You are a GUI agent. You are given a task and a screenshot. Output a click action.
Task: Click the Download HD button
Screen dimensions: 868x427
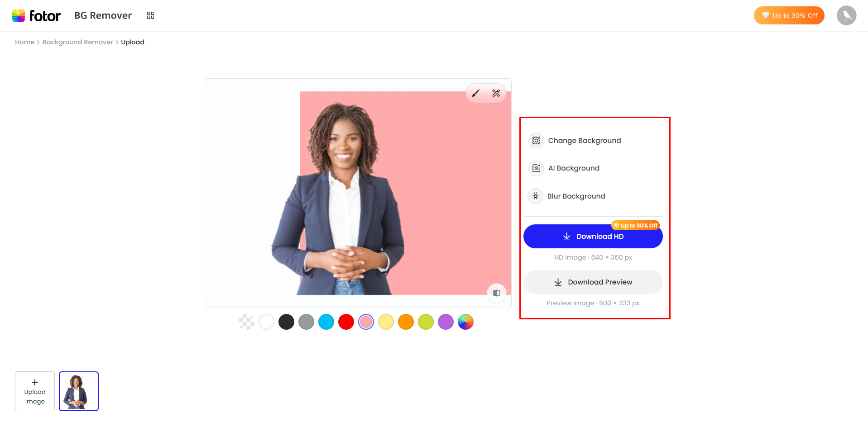pyautogui.click(x=593, y=237)
